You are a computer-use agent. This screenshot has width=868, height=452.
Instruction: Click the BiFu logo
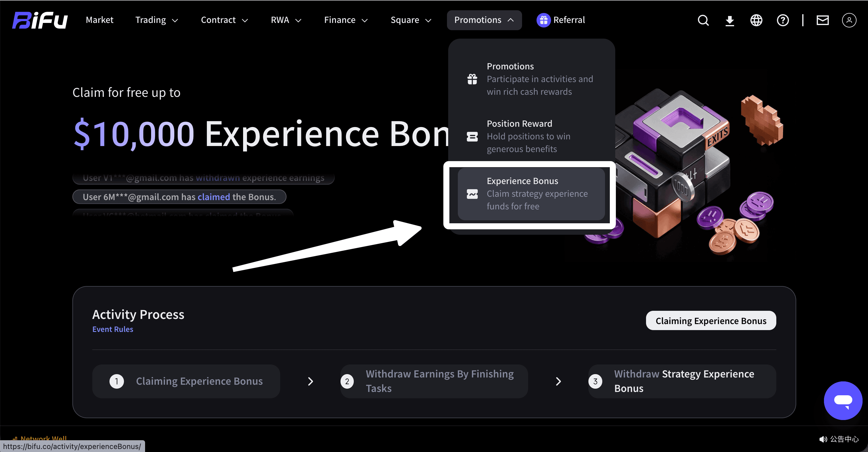(40, 20)
